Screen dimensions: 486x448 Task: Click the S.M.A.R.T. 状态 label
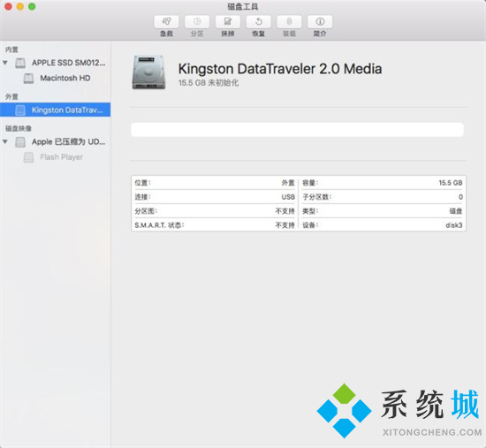click(159, 225)
